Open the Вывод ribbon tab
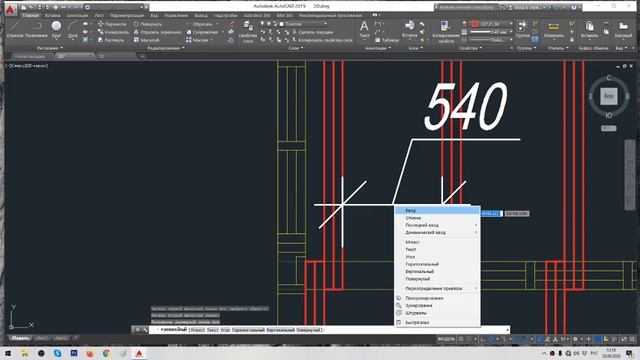Image resolution: width=640 pixels, height=360 pixels. click(x=200, y=16)
